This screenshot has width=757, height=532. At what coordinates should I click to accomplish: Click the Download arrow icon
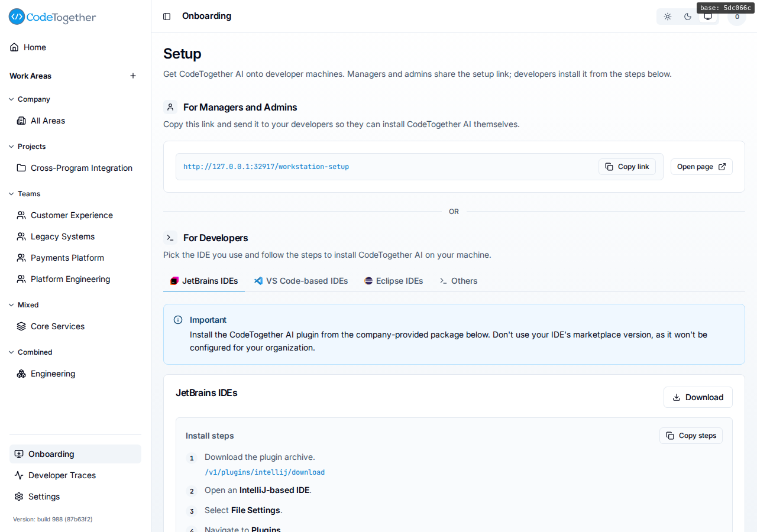677,397
